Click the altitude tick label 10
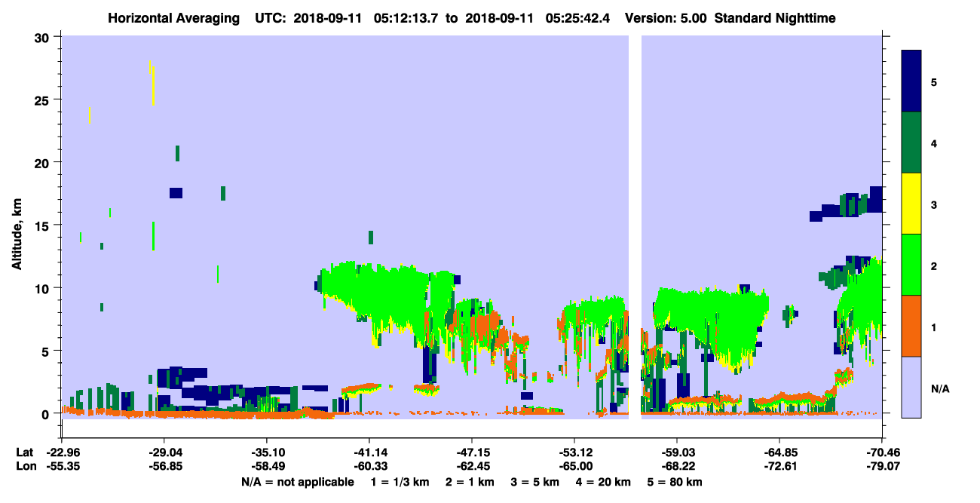This screenshot has width=980, height=503. pyautogui.click(x=44, y=288)
